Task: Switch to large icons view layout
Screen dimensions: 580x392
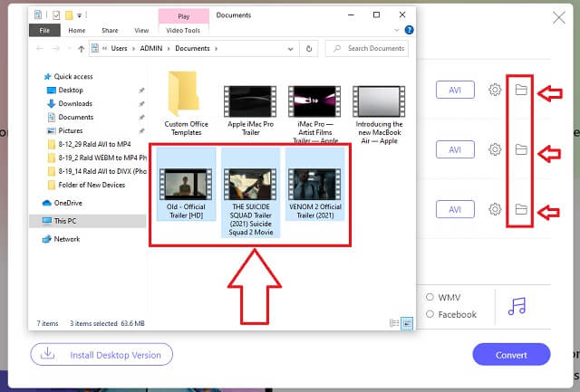Action: (x=407, y=323)
